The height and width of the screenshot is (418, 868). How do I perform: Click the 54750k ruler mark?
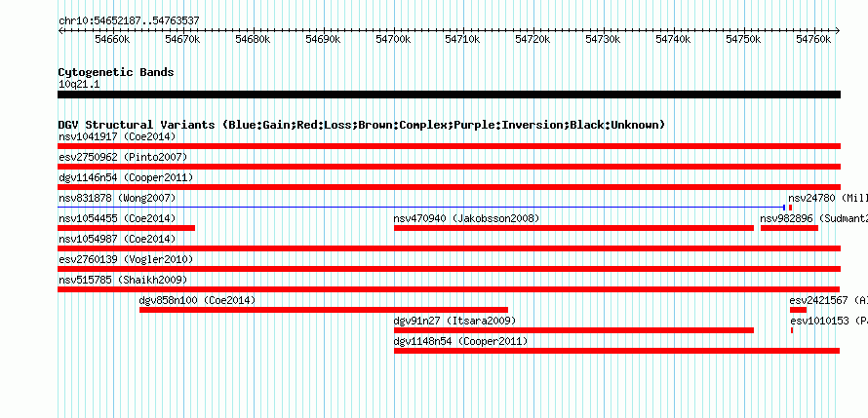[743, 39]
